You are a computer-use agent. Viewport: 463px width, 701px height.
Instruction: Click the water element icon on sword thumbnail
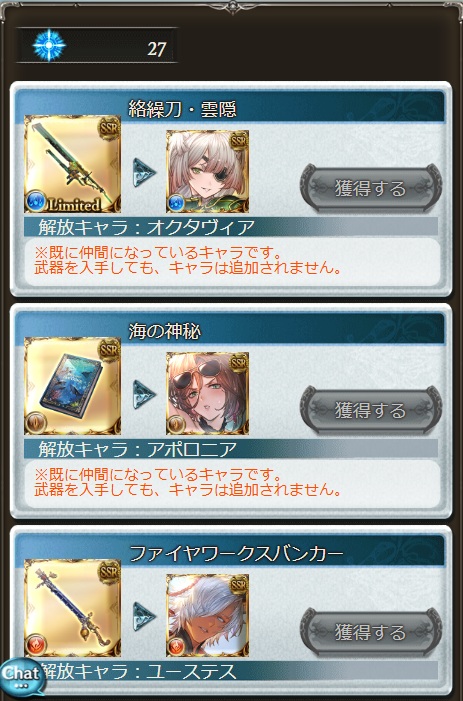pyautogui.click(x=36, y=201)
